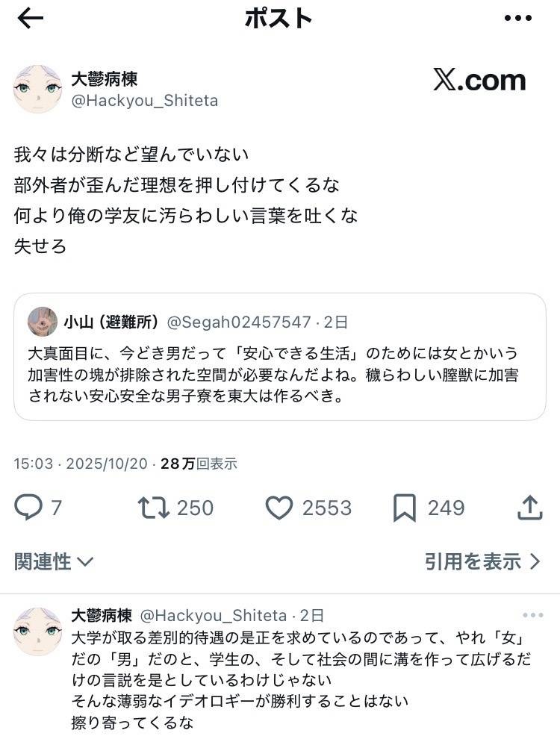The width and height of the screenshot is (560, 739).
Task: Open the more options dots on the reply post
Action: point(533,615)
